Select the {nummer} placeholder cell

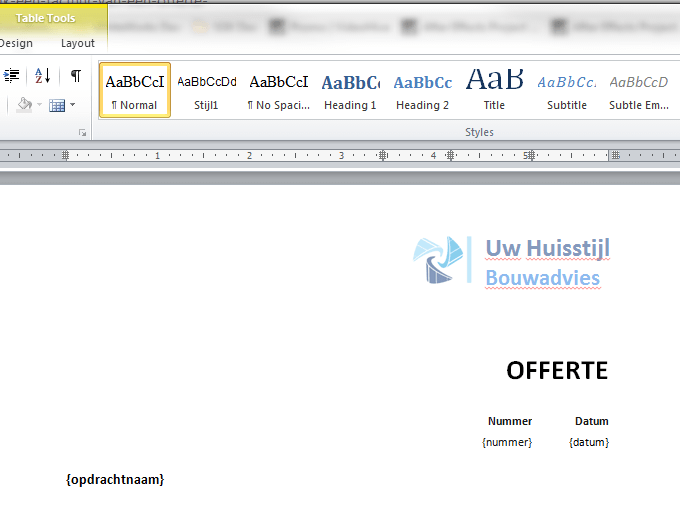click(x=507, y=442)
